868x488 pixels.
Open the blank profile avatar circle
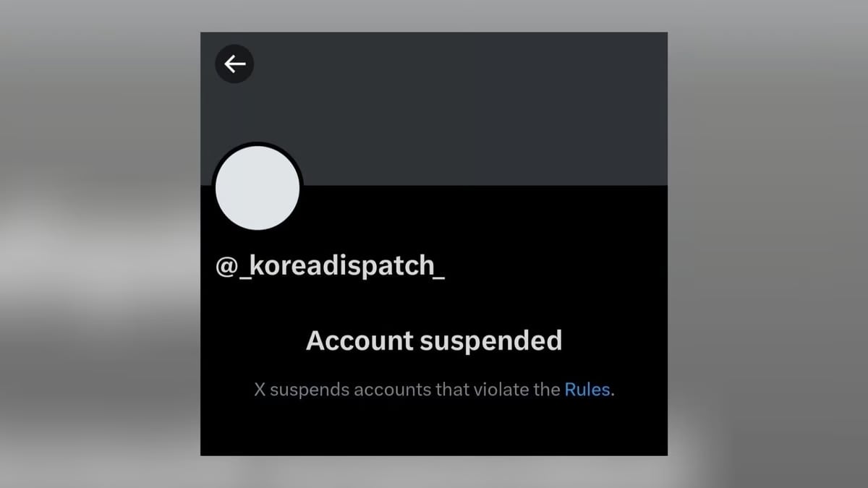click(x=258, y=188)
